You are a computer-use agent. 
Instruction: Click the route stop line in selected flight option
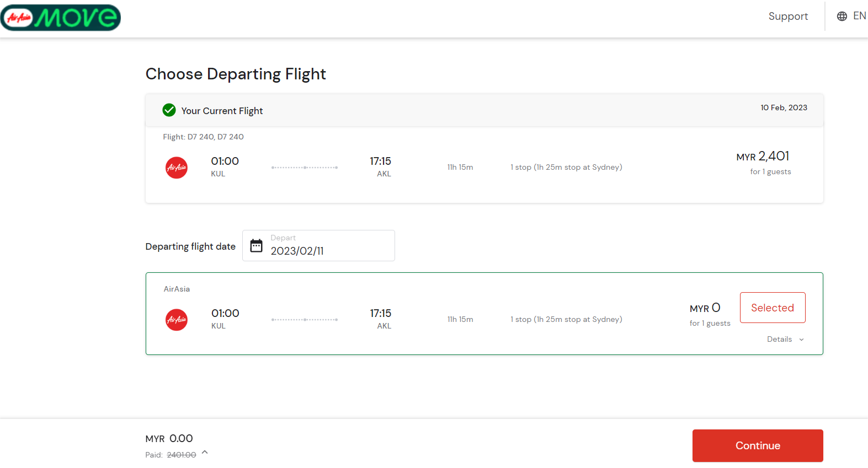click(305, 320)
